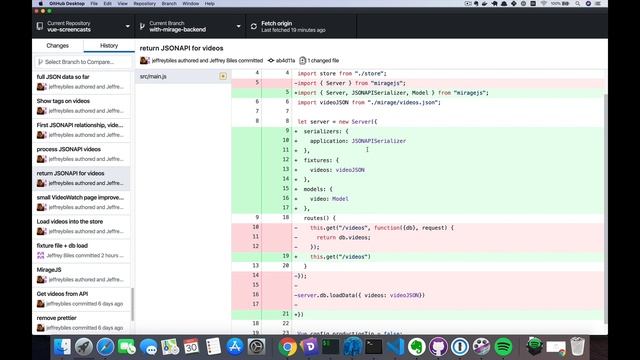
Task: Select commit 'return JSONAPI for videos' in list
Action: tap(82, 178)
